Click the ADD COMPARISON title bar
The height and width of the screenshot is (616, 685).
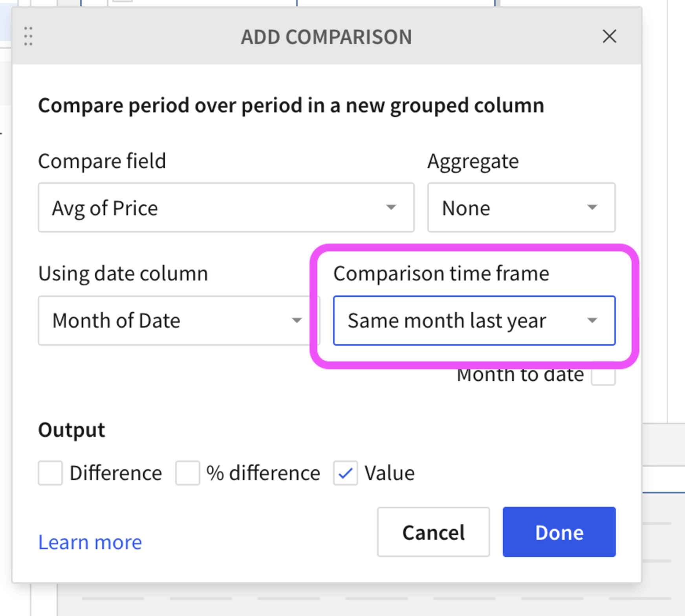tap(326, 37)
